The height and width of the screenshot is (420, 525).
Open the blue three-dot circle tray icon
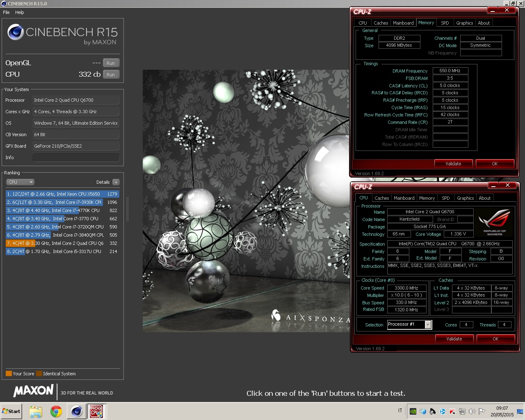coord(443,411)
